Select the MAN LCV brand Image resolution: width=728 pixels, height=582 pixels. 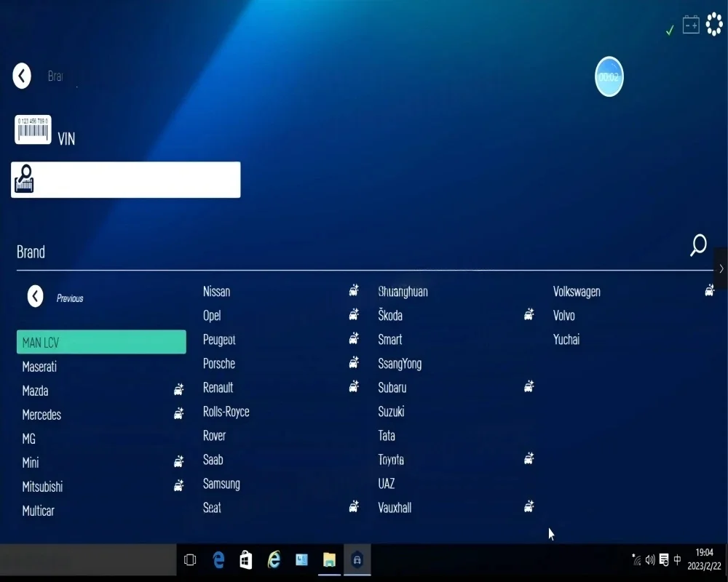(x=101, y=342)
